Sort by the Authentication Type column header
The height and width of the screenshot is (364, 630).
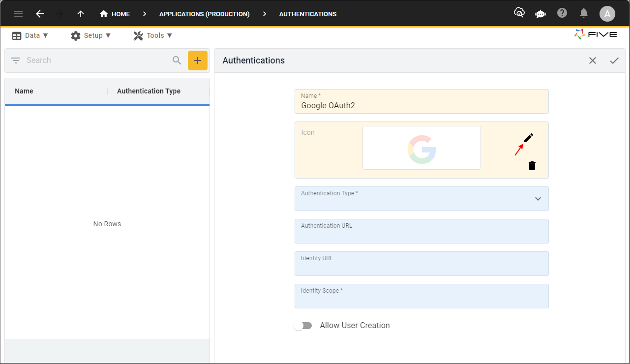pyautogui.click(x=149, y=91)
